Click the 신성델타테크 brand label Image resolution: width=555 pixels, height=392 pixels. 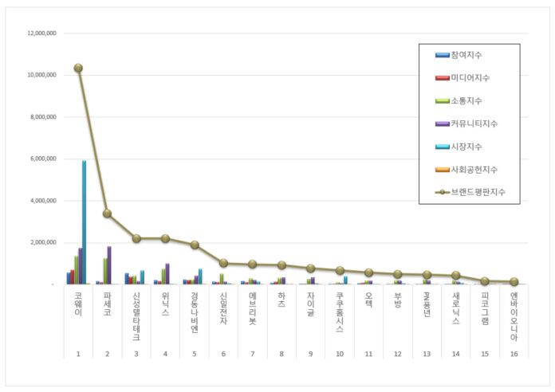(x=136, y=316)
